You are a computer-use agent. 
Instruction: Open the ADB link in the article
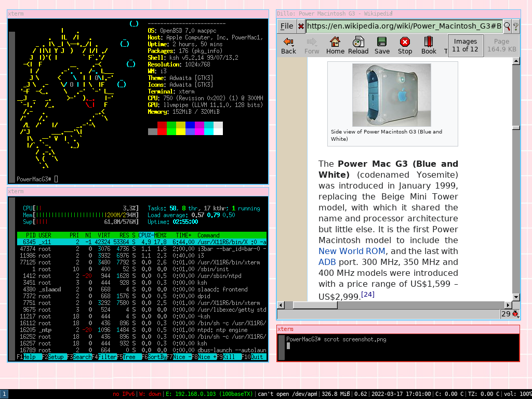click(x=327, y=262)
